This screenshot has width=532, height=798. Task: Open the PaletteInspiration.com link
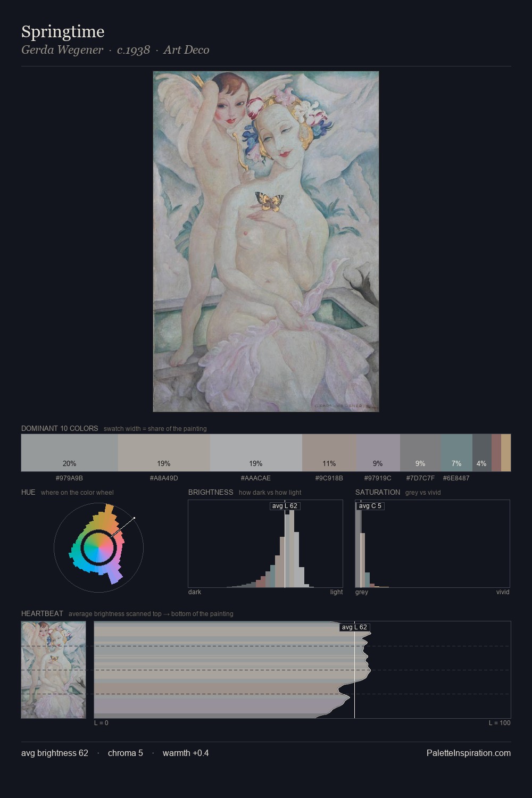469,753
